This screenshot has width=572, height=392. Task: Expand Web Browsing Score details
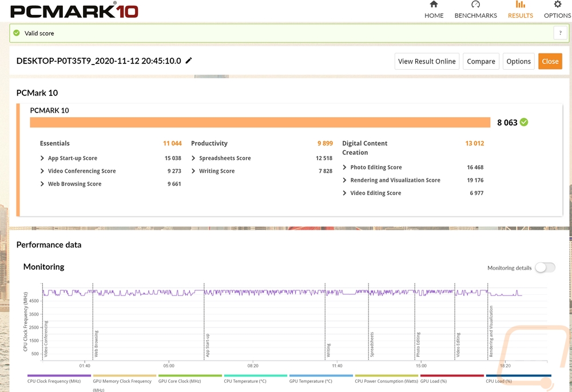[42, 183]
